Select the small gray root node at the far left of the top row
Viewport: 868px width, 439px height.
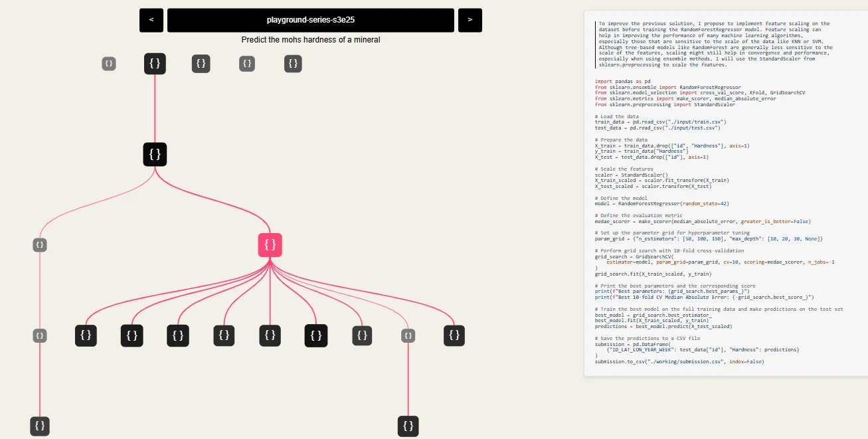(x=109, y=64)
